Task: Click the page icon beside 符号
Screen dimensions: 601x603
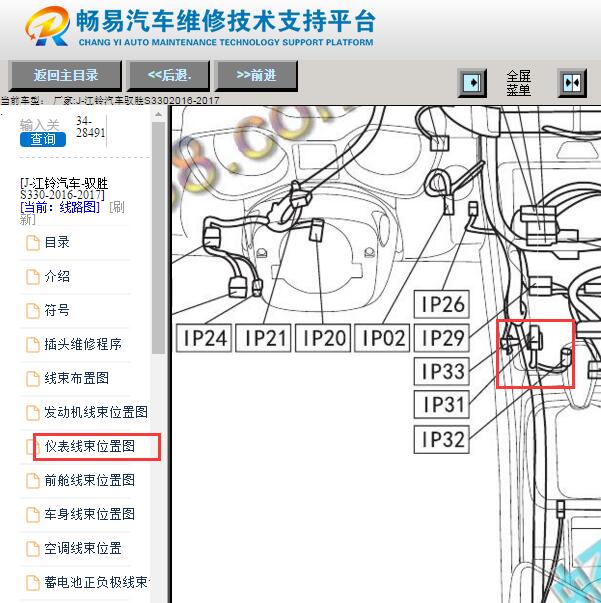Action: click(33, 311)
